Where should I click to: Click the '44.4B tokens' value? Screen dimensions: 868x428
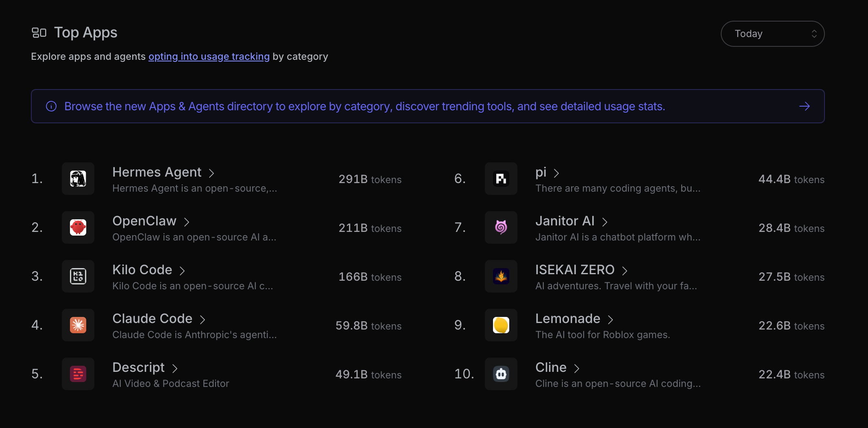[x=792, y=179]
